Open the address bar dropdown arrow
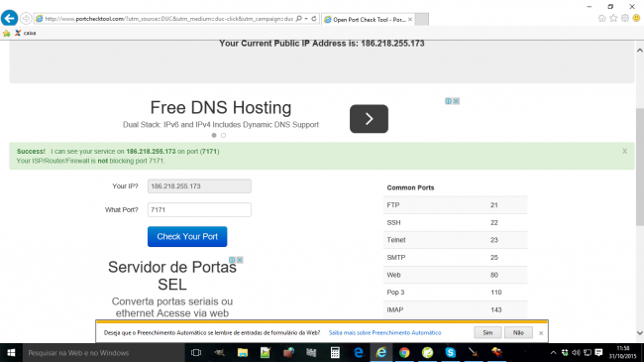The height and width of the screenshot is (362, 644). click(x=306, y=19)
